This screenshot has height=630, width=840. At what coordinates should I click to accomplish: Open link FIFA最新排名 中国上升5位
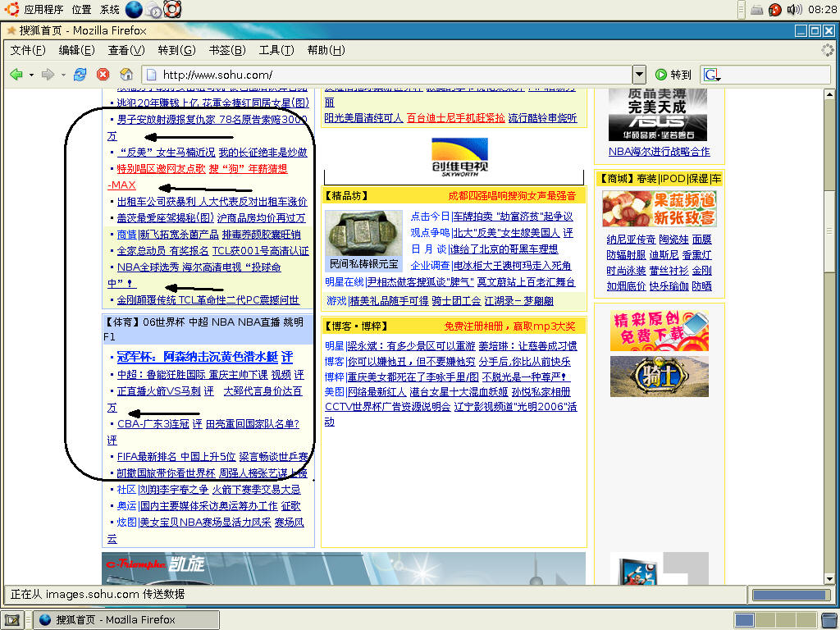point(176,457)
